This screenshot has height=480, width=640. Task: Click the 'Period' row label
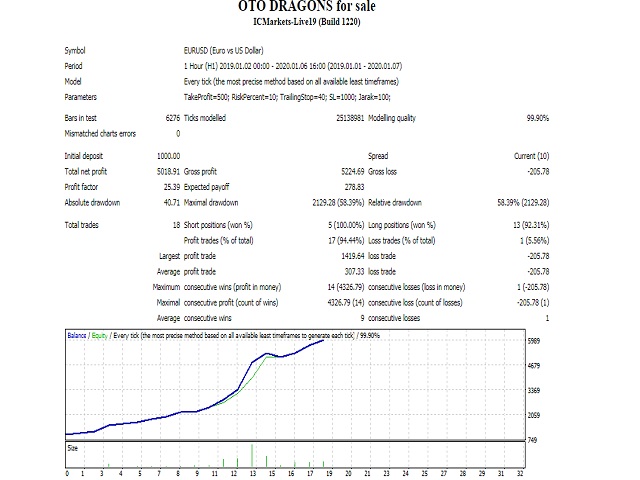tap(73, 66)
